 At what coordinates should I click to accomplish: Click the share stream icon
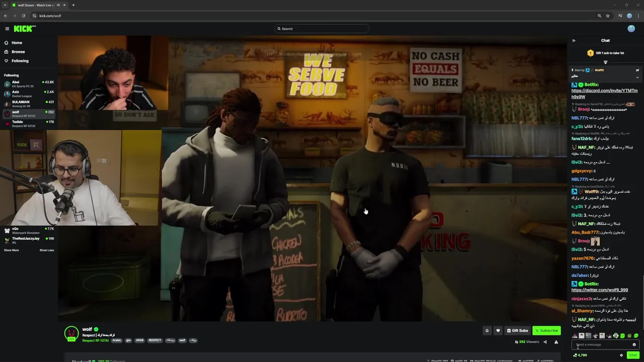coord(545,342)
